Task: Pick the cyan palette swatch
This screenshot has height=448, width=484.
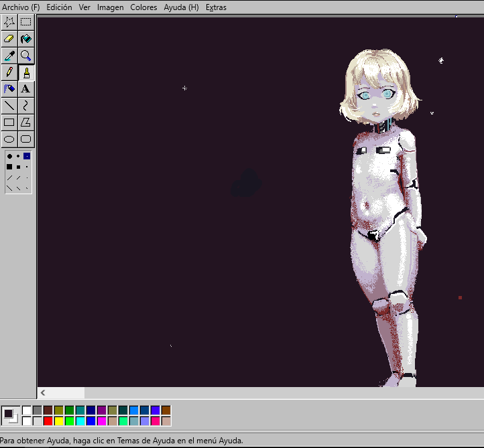Action: coord(80,421)
